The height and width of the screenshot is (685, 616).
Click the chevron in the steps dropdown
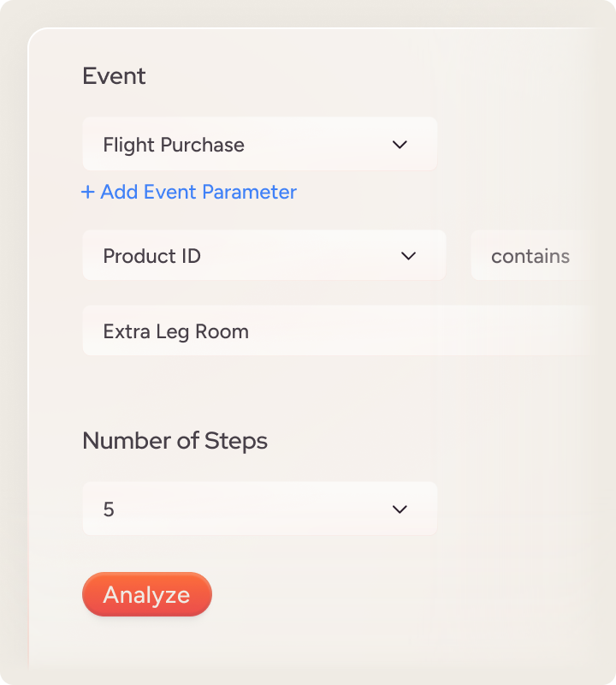[400, 509]
